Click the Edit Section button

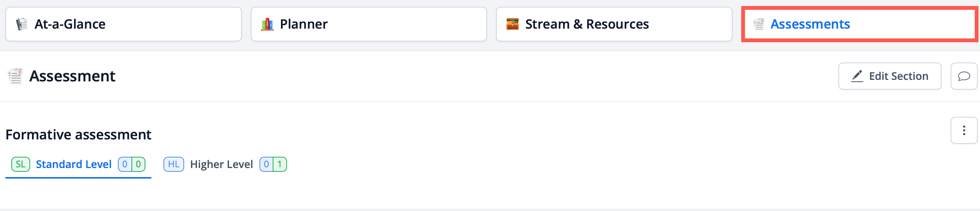(x=890, y=76)
